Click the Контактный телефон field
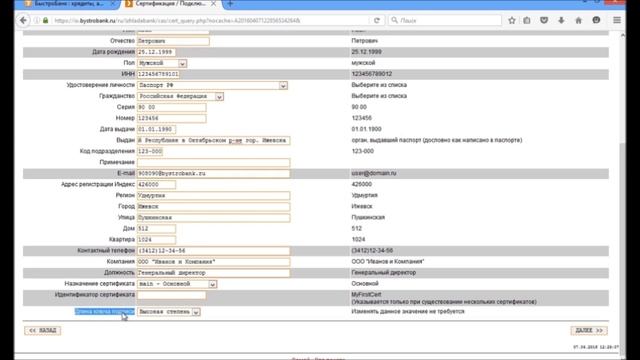This screenshot has width=640, height=360. (213, 251)
